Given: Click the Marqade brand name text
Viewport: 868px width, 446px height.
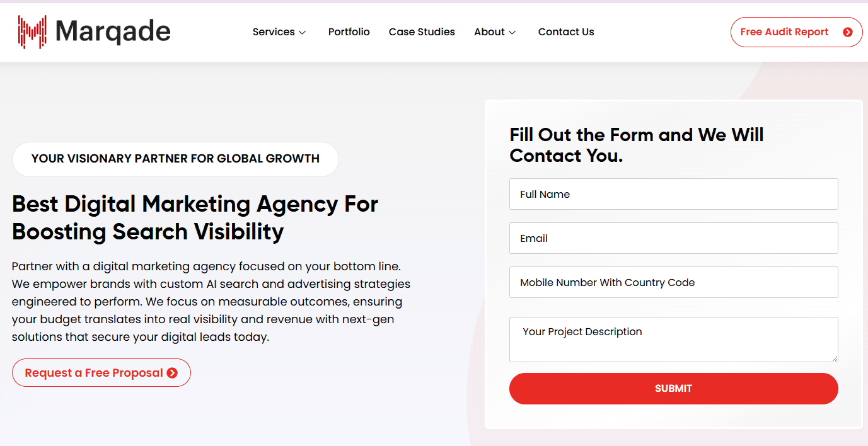Looking at the screenshot, I should [x=113, y=31].
